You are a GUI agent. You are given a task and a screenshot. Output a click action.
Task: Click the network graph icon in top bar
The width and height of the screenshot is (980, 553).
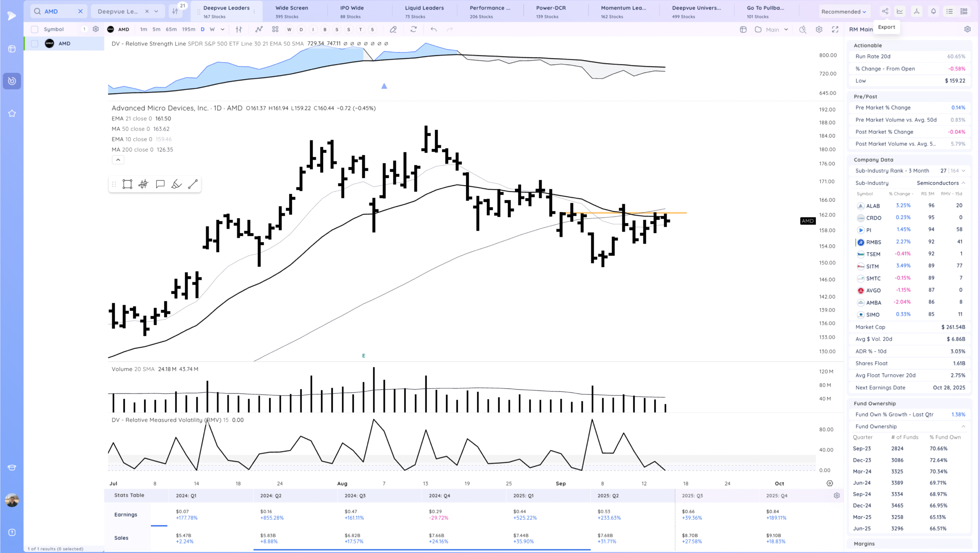coord(916,11)
